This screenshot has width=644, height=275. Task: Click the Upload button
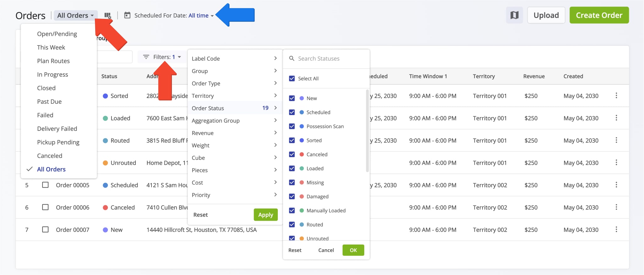click(x=546, y=15)
